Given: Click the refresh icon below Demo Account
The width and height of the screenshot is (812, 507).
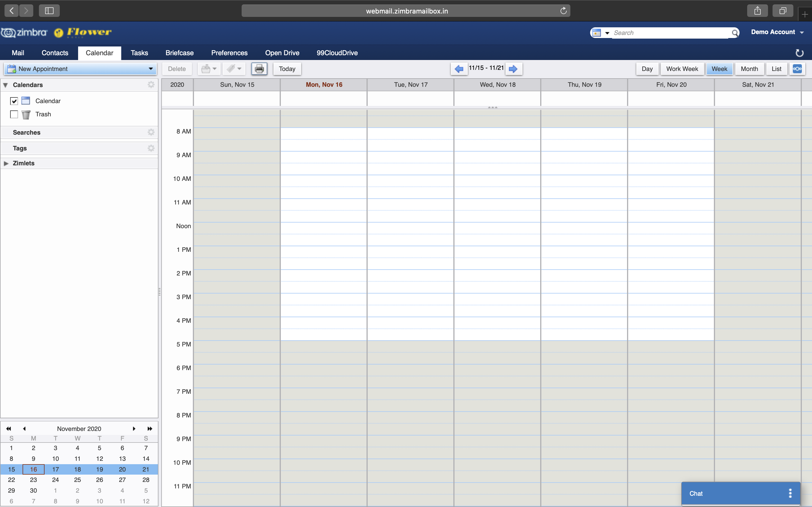Looking at the screenshot, I should 800,53.
